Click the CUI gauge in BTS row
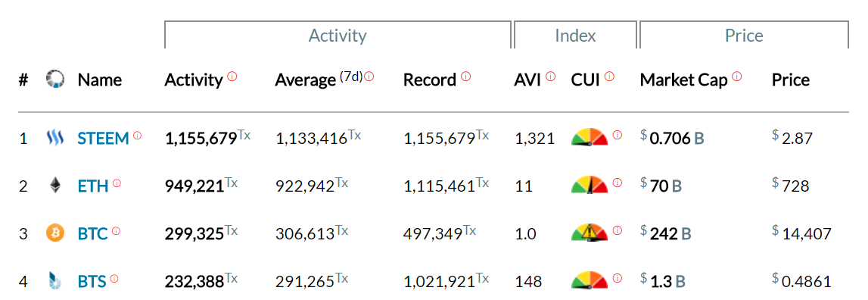 590,280
